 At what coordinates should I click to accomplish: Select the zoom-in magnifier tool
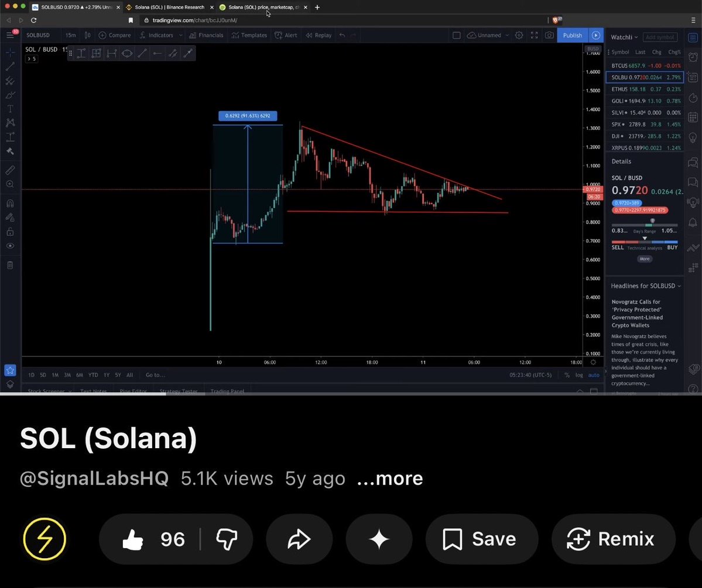[x=10, y=184]
